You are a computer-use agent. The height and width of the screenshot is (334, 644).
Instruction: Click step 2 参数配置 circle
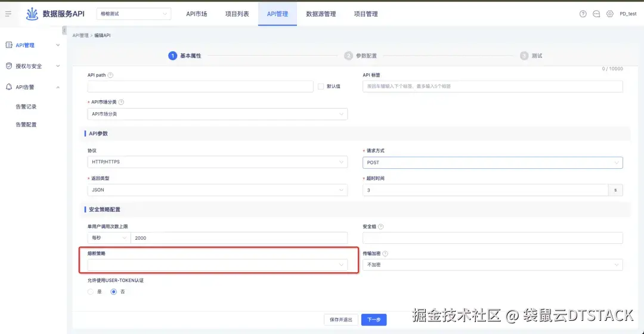tap(348, 56)
